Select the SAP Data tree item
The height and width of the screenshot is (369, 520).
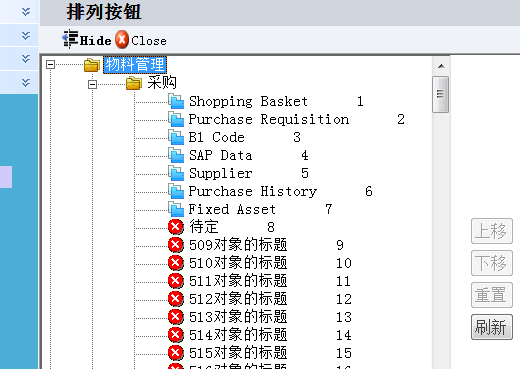click(x=220, y=155)
